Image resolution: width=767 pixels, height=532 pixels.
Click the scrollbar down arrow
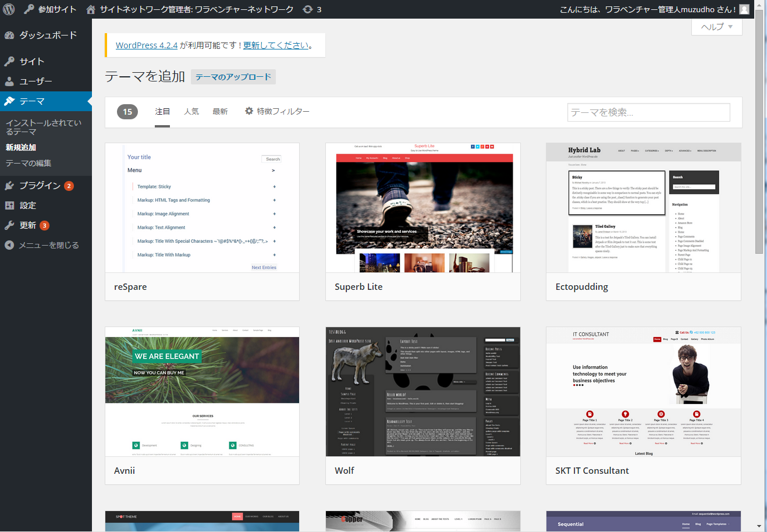pyautogui.click(x=759, y=526)
